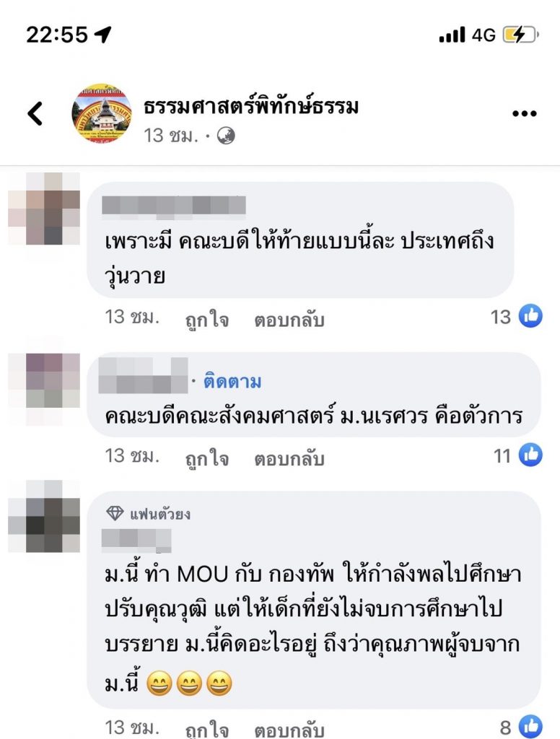The height and width of the screenshot is (739, 560).
Task: Reply to the ม.นเรศวร comment
Action: pyautogui.click(x=289, y=458)
